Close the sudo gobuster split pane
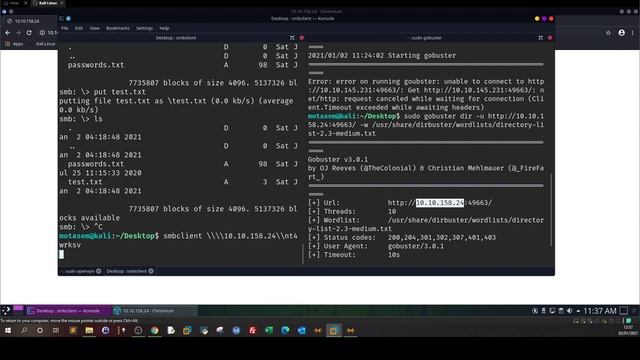Image resolution: width=640 pixels, height=360 pixels. 550,38
